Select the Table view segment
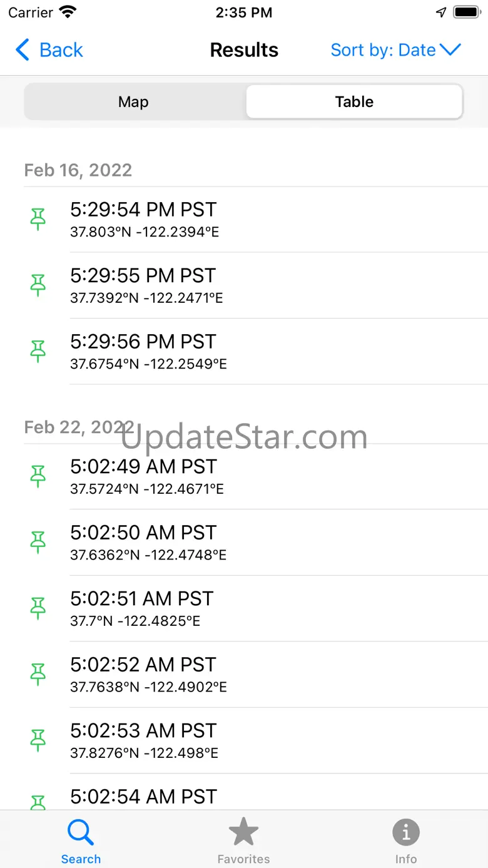 tap(354, 102)
